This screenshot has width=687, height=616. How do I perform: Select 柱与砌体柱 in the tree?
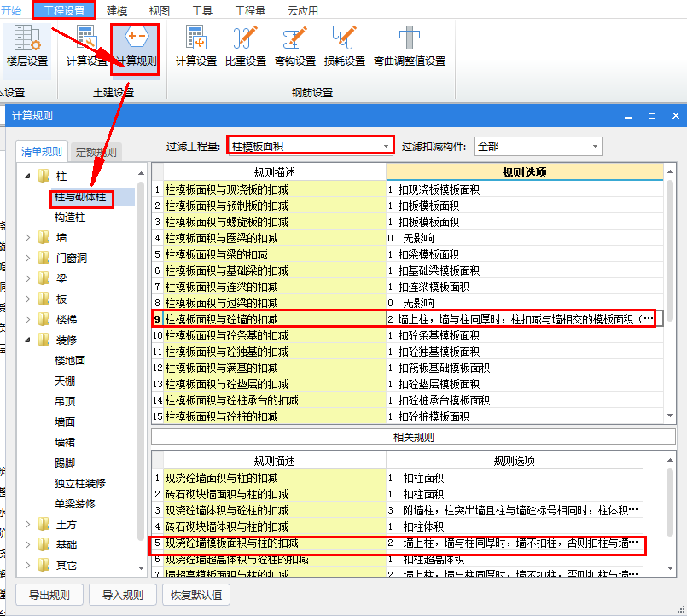80,197
